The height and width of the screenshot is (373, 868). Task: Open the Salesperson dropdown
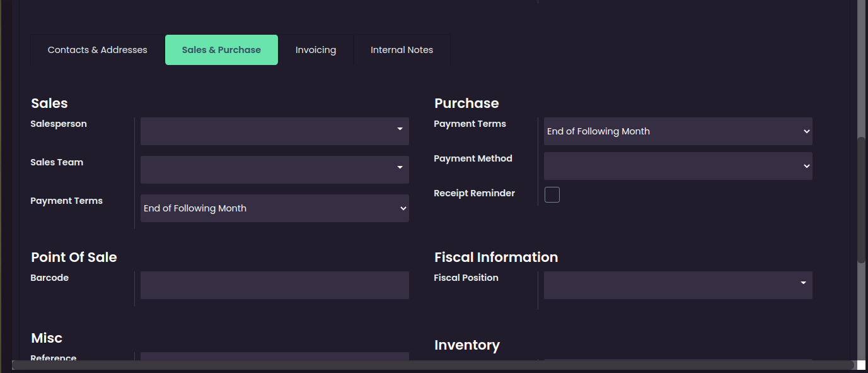tap(274, 131)
